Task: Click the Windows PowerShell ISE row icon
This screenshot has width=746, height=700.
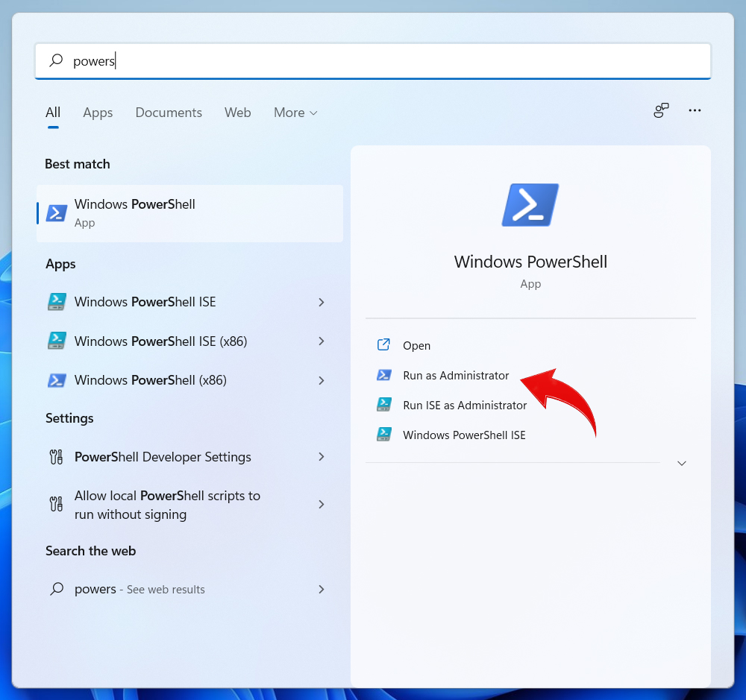Action: [57, 302]
